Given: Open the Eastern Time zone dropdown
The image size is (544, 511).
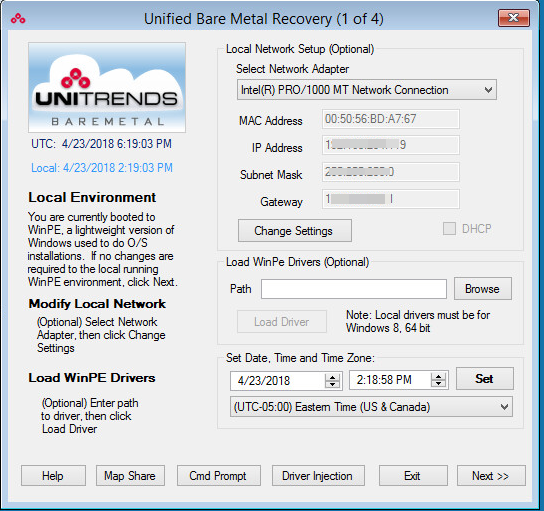Looking at the screenshot, I should (x=371, y=407).
